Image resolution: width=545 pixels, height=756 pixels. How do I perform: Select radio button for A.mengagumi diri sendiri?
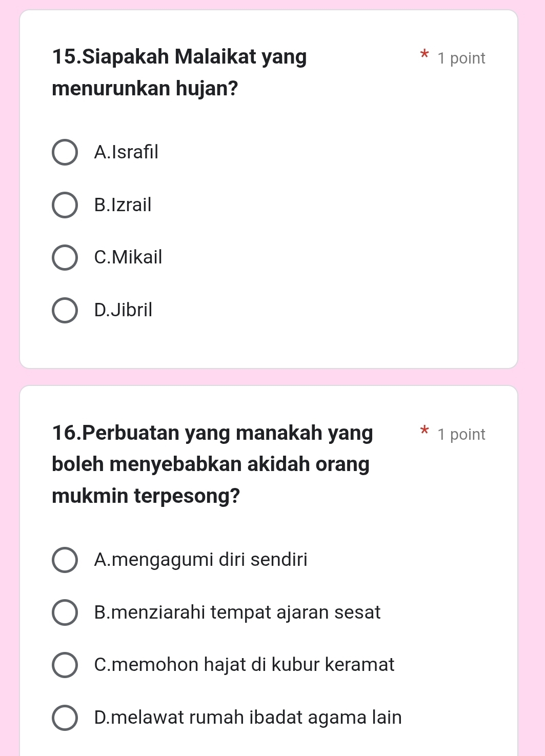(x=65, y=560)
